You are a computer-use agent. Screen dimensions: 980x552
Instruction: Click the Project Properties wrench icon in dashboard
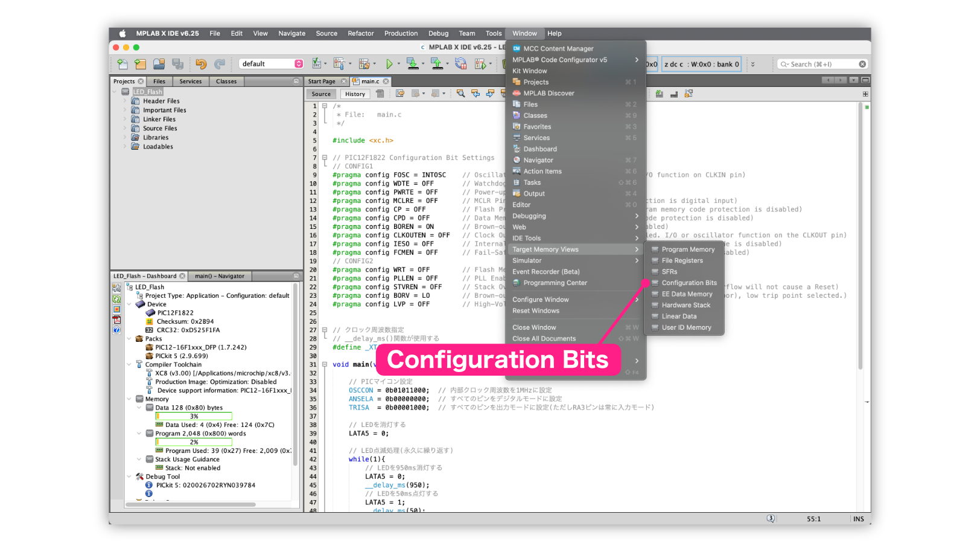pos(116,287)
